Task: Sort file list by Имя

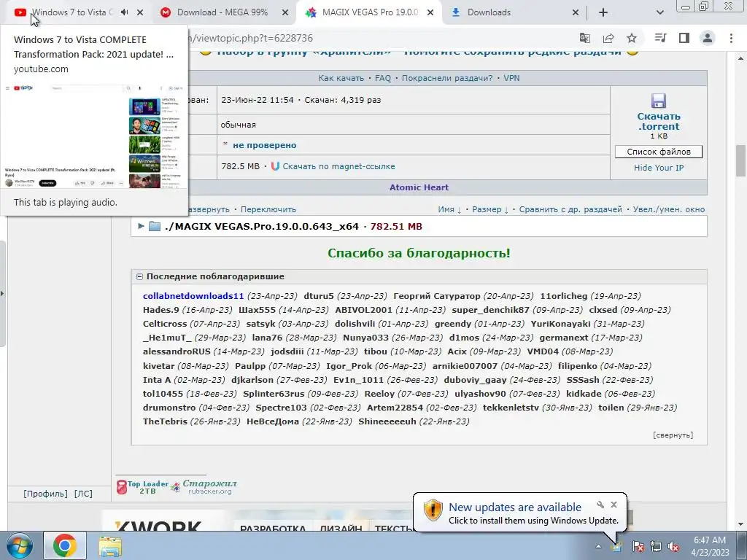Action: click(449, 209)
